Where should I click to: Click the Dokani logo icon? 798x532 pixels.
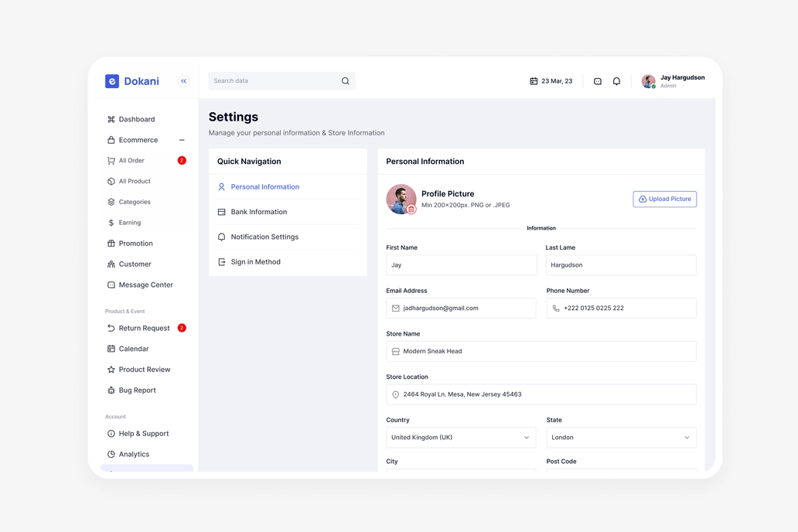[112, 81]
